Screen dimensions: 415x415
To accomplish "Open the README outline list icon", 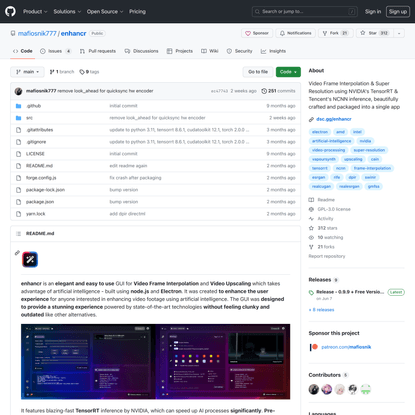I will (19, 234).
